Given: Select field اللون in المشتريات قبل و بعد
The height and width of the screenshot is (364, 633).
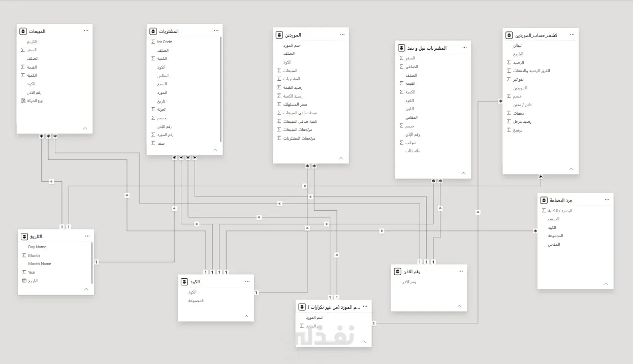Looking at the screenshot, I should coord(409,109).
